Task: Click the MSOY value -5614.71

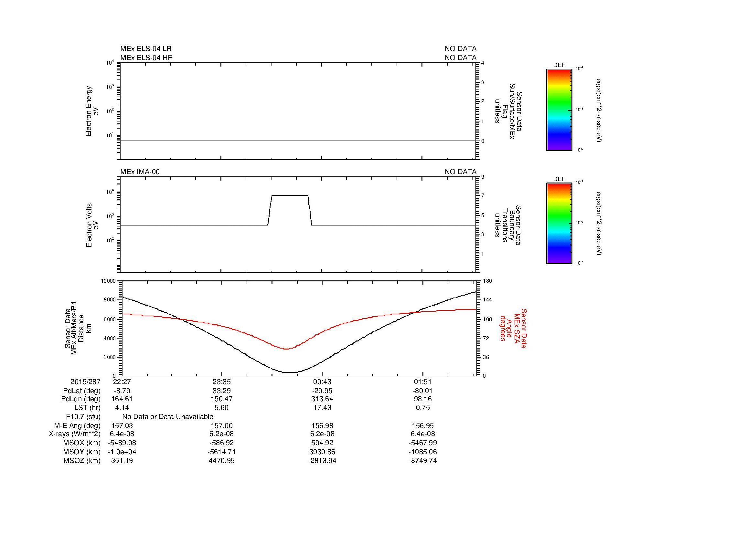Action: [222, 452]
